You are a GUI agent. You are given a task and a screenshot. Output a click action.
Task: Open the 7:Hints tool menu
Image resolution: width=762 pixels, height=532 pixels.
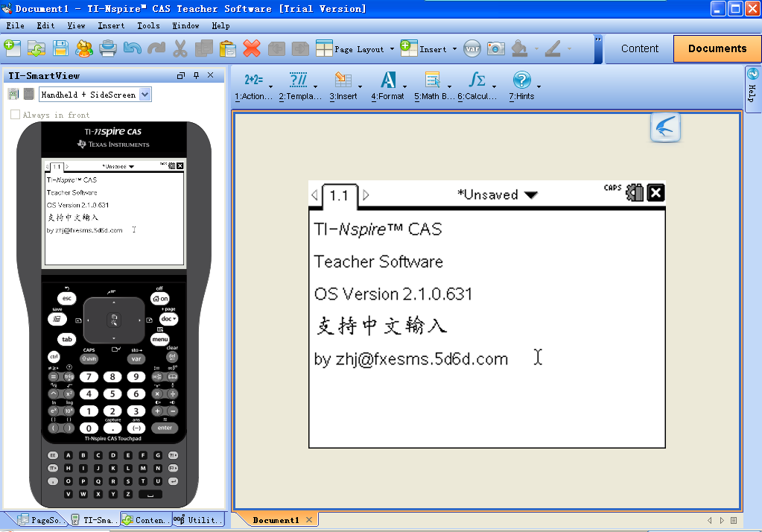[522, 86]
